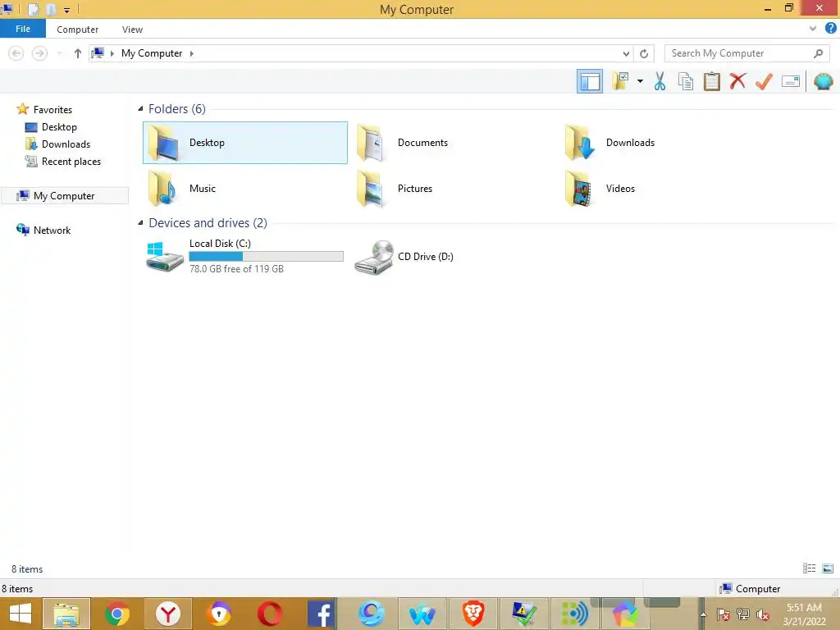Show hidden tray icons arrow

(x=703, y=614)
